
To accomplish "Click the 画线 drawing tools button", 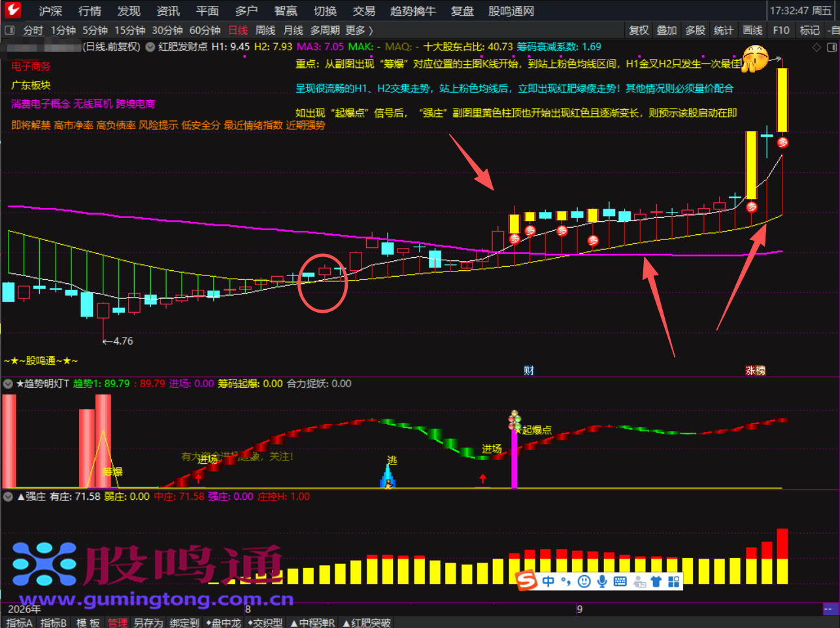I will pos(752,30).
